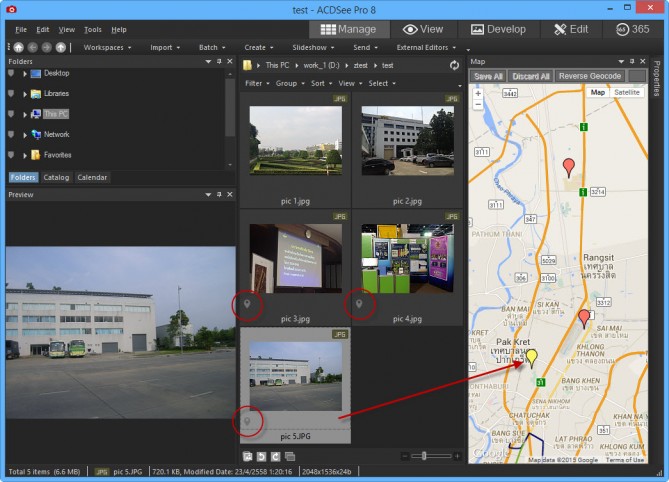Click the ACDSee camera icon in title bar
This screenshot has height=482, width=669.
pyautogui.click(x=12, y=9)
